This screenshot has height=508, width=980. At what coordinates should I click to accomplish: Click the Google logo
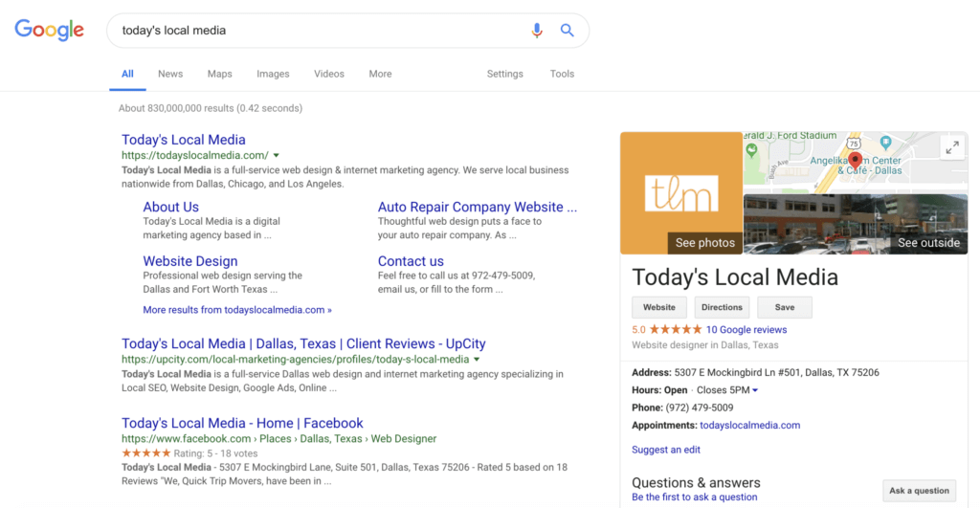tap(50, 30)
